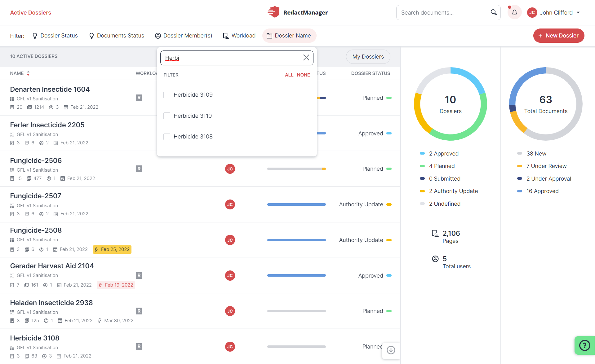Select ALL in the filter popup
This screenshot has width=595, height=364.
pyautogui.click(x=289, y=75)
